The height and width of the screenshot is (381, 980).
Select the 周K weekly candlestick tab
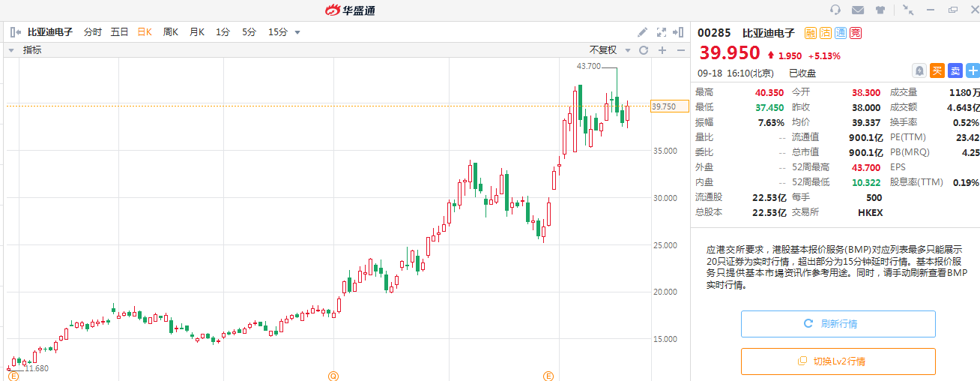click(x=171, y=32)
